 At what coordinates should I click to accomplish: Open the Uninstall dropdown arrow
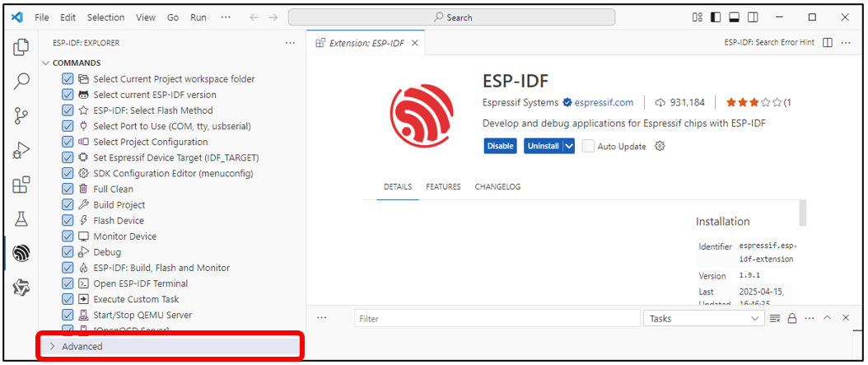(569, 146)
